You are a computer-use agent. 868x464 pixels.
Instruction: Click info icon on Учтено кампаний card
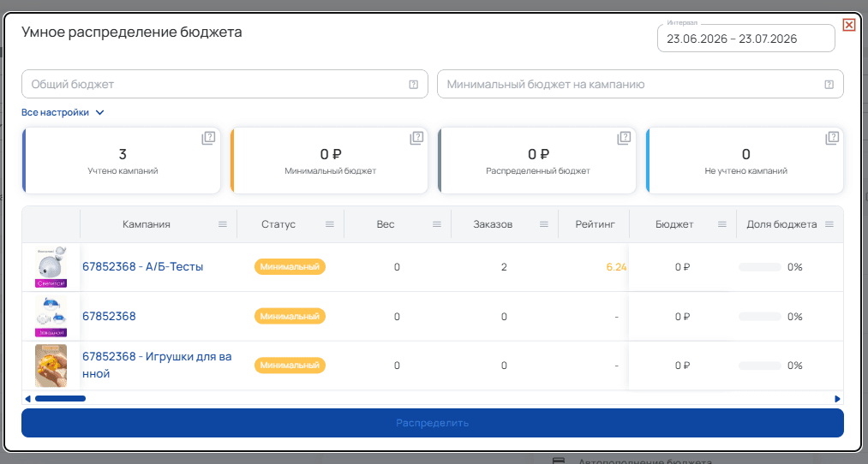pyautogui.click(x=208, y=139)
